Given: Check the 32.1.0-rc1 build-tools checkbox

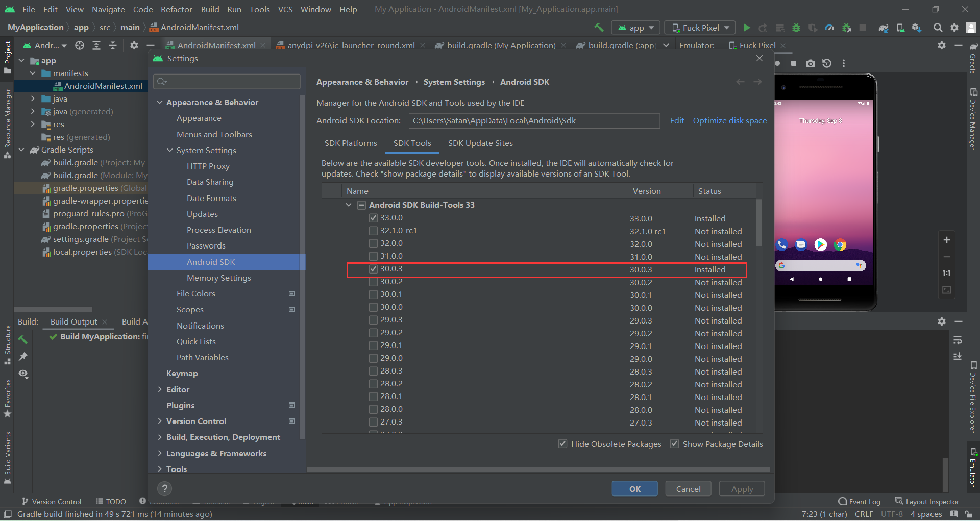Looking at the screenshot, I should pos(373,231).
